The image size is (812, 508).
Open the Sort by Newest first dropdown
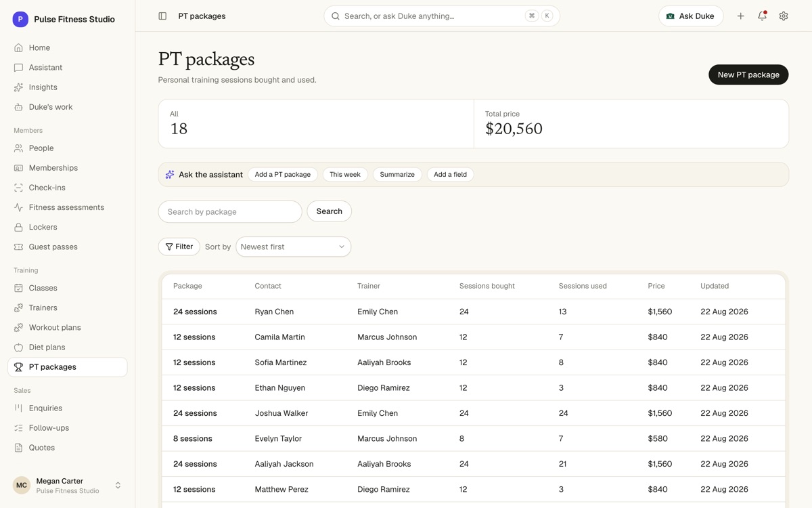click(x=293, y=247)
